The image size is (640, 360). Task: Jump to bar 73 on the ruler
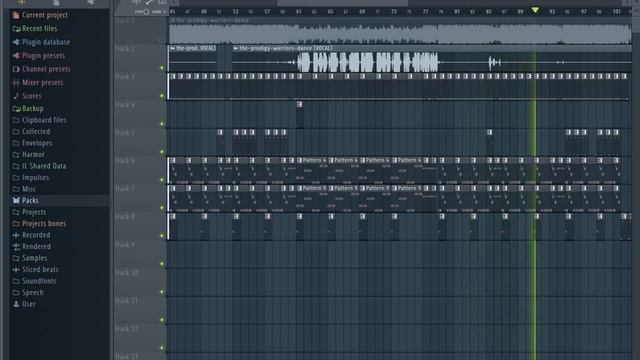tap(394, 12)
